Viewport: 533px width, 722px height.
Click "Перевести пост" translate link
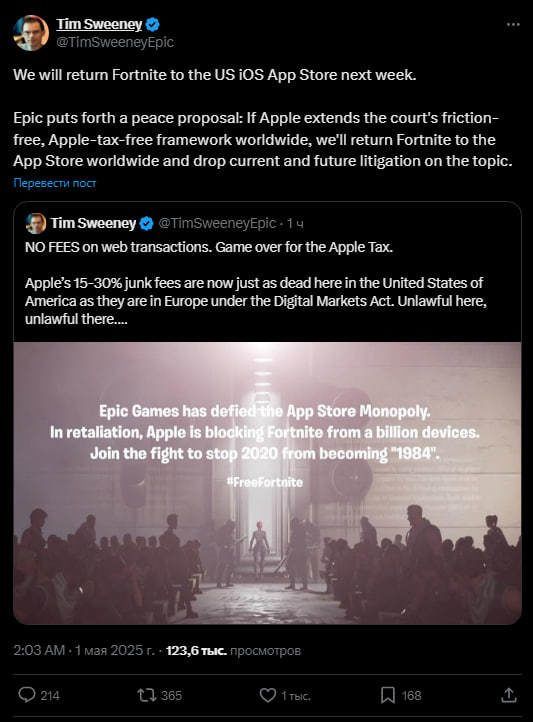55,183
